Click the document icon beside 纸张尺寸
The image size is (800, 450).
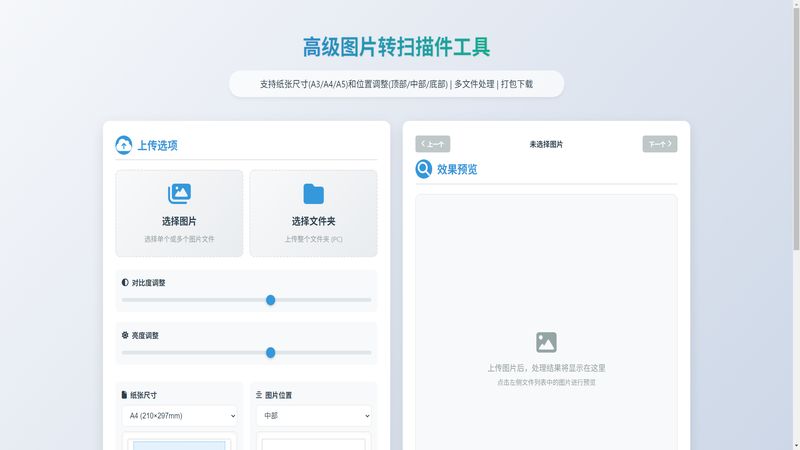pos(125,395)
